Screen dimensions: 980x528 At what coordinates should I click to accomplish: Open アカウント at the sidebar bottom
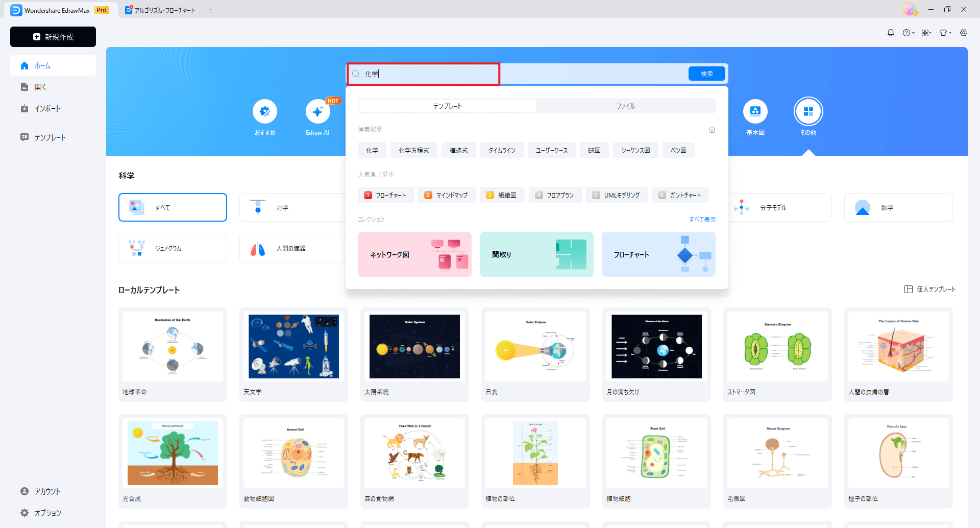tap(53, 491)
